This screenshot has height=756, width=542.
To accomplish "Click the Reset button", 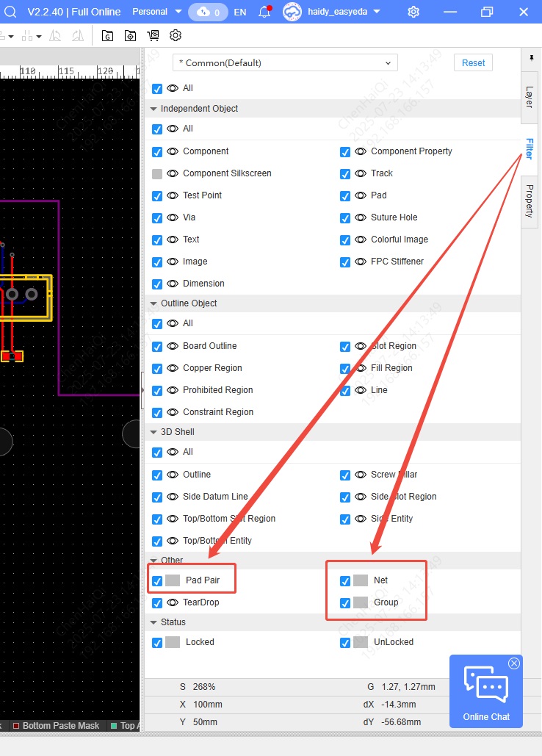I will tap(473, 63).
